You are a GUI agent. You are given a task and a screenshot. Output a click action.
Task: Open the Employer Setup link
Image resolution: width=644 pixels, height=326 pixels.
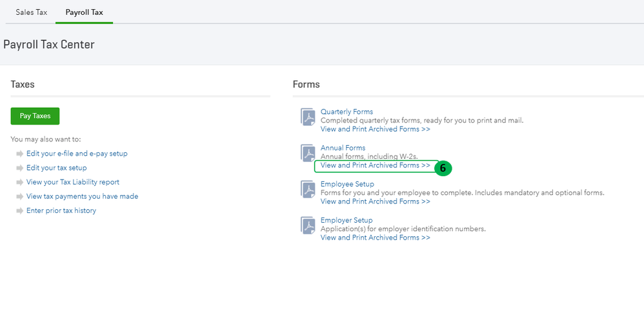click(347, 220)
